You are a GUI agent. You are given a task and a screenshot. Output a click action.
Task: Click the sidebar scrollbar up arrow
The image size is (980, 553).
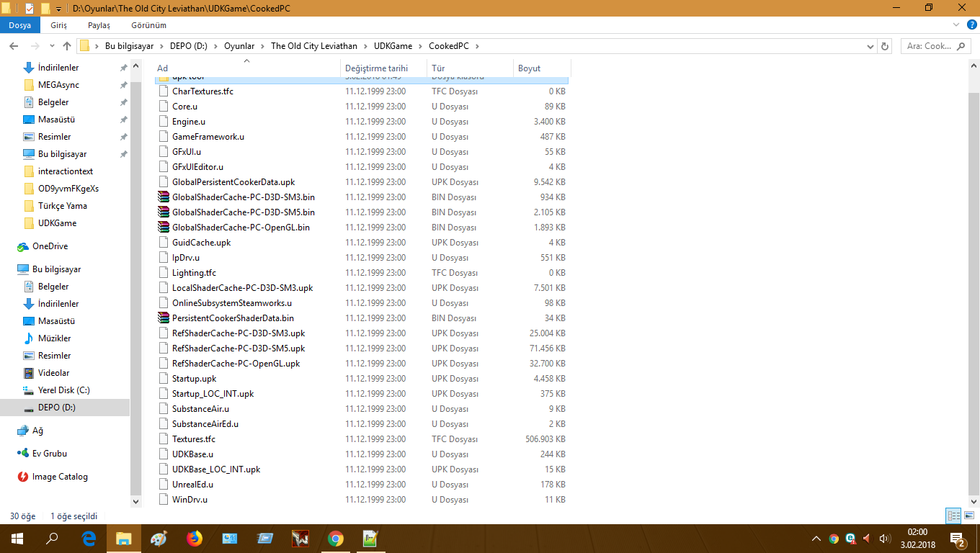pos(136,66)
